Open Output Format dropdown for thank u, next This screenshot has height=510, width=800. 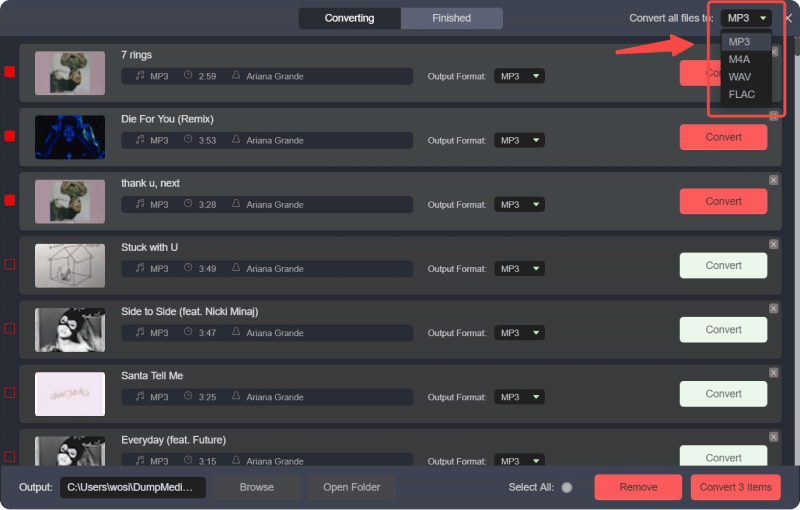tap(519, 205)
